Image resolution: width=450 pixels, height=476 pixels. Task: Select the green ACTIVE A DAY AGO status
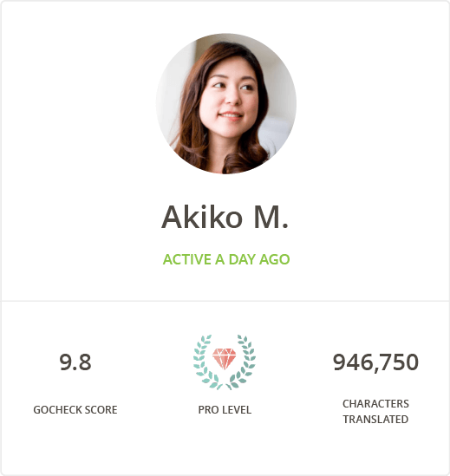(226, 259)
